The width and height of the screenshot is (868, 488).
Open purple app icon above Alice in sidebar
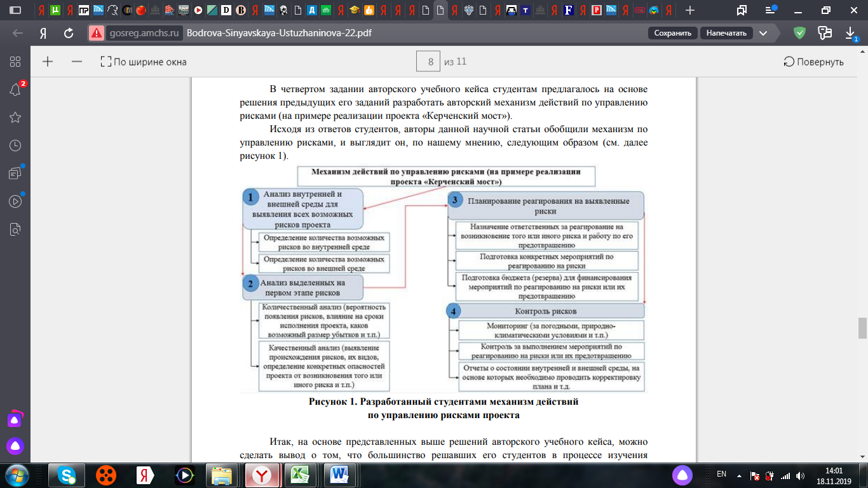coord(15,419)
